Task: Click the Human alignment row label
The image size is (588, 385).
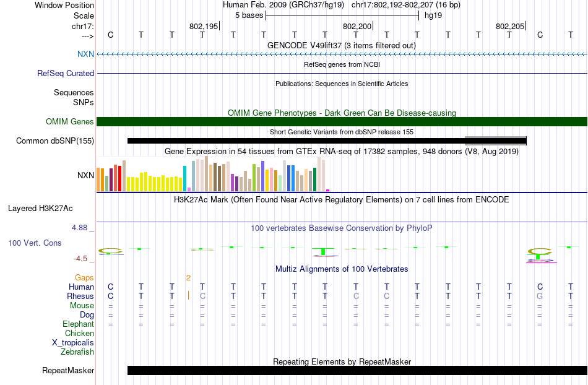Action: [81, 287]
